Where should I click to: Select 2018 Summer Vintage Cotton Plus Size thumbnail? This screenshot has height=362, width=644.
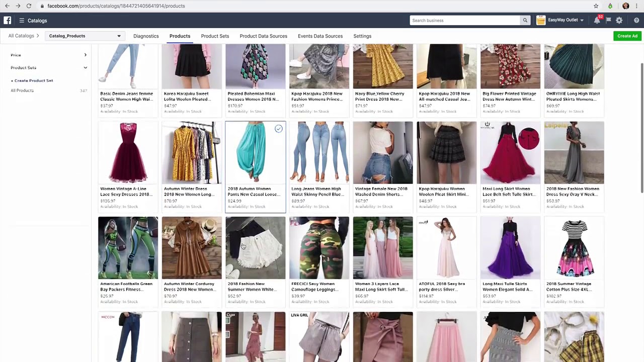pos(574,248)
